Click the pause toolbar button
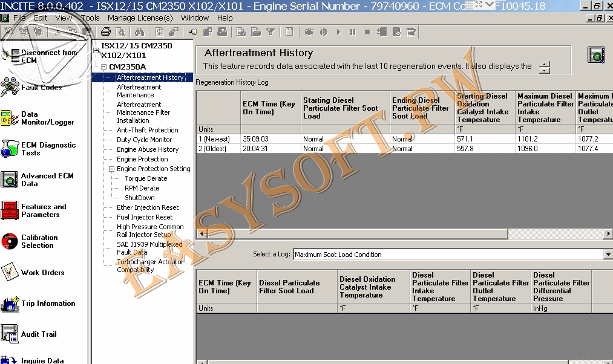 click(353, 32)
